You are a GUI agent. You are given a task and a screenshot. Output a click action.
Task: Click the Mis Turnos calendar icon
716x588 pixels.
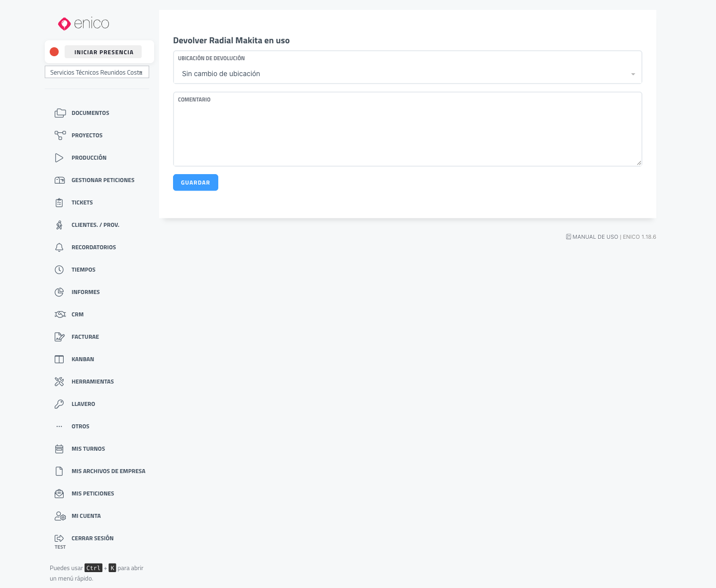[x=59, y=449]
